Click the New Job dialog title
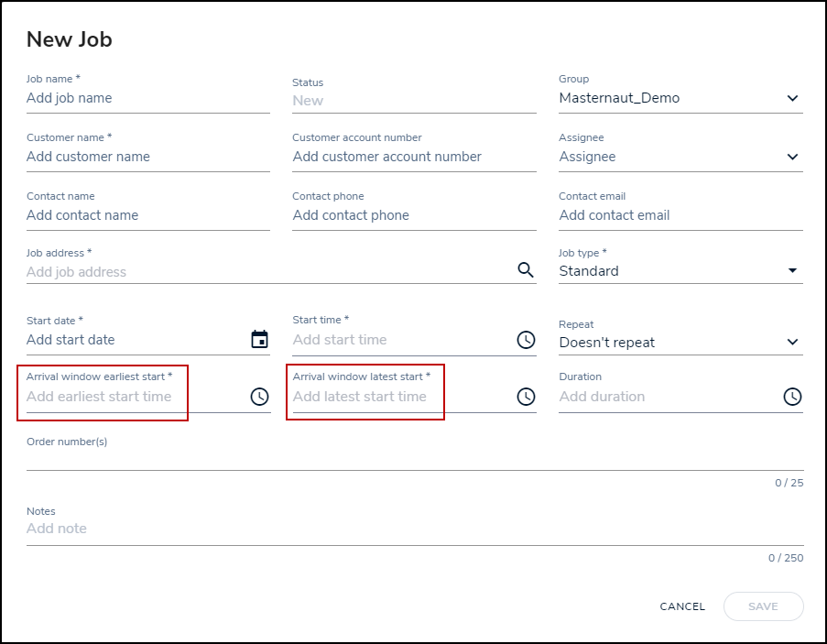This screenshot has width=827, height=644. click(x=69, y=39)
